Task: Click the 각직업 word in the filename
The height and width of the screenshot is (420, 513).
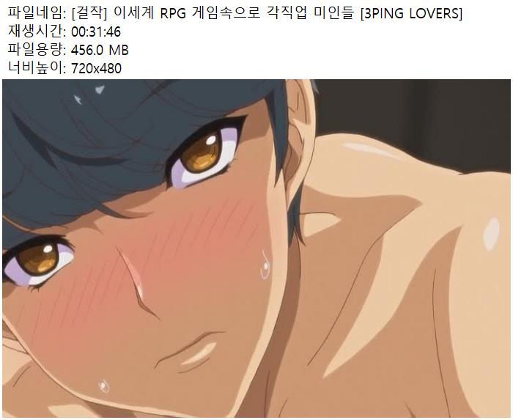Action: point(286,13)
